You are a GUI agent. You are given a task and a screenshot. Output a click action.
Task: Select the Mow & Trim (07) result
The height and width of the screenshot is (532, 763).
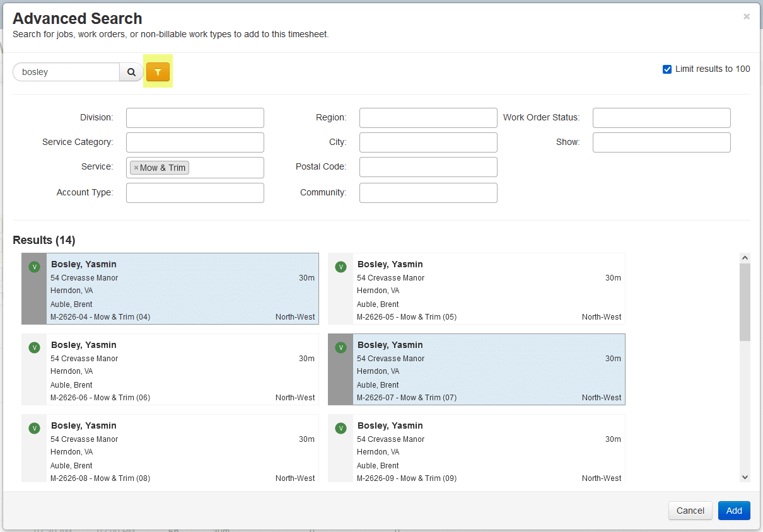pos(477,369)
